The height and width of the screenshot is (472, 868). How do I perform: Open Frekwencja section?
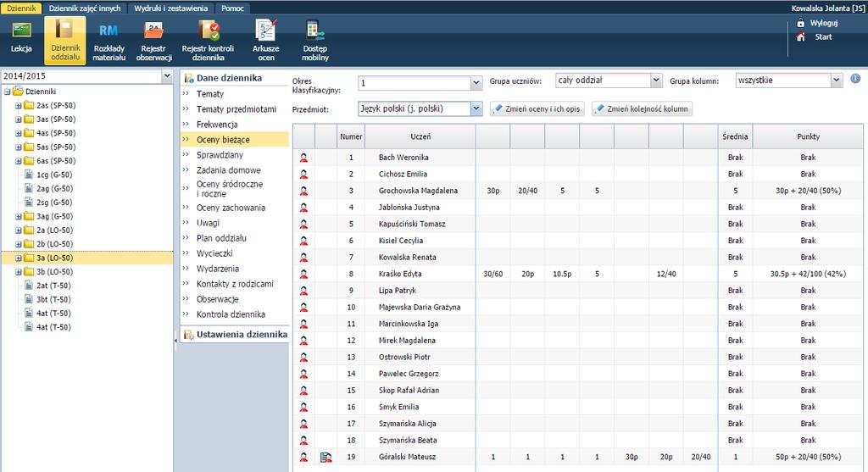pos(217,125)
